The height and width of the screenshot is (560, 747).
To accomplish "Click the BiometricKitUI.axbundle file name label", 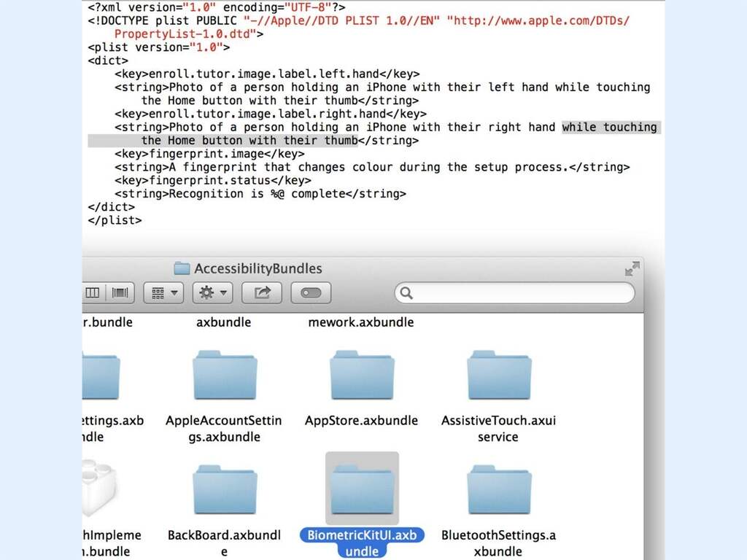I will tap(362, 542).
